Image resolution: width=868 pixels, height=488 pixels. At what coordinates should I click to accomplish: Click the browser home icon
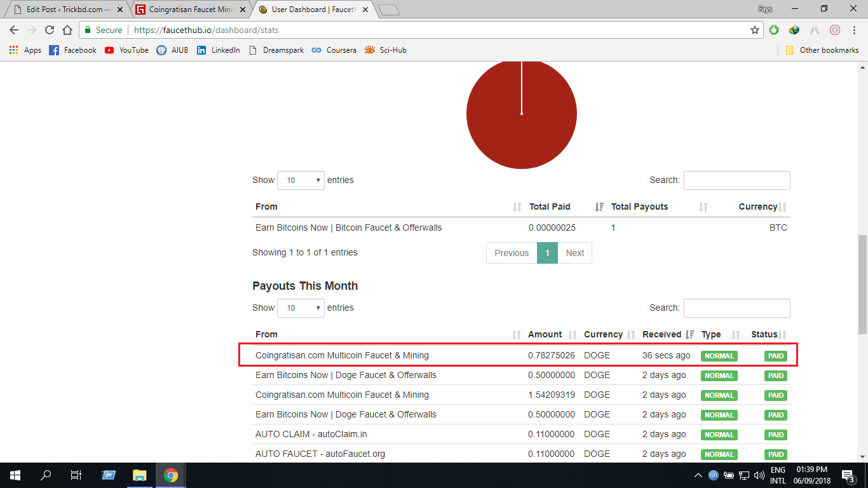(67, 30)
